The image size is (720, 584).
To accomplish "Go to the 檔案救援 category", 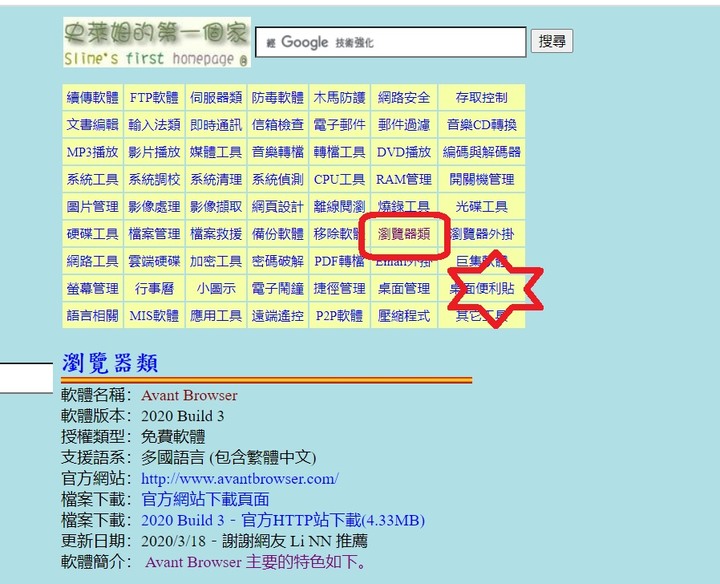I will coord(216,234).
